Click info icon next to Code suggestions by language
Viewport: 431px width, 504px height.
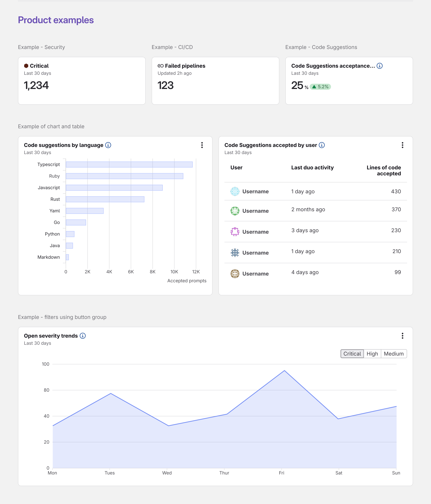coord(108,145)
